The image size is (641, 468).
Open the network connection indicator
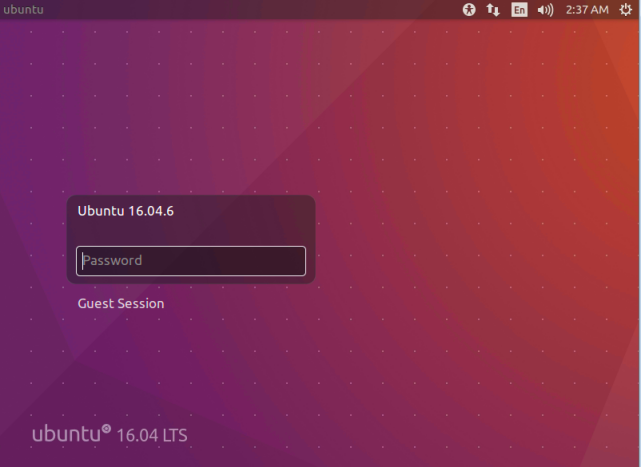(493, 9)
